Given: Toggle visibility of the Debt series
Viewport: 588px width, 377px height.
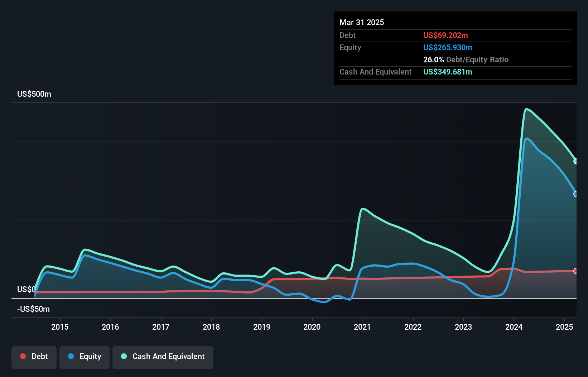Looking at the screenshot, I should 34,357.
